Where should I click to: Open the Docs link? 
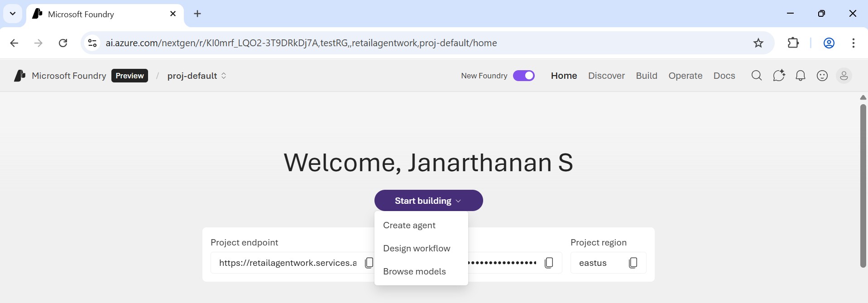(724, 76)
